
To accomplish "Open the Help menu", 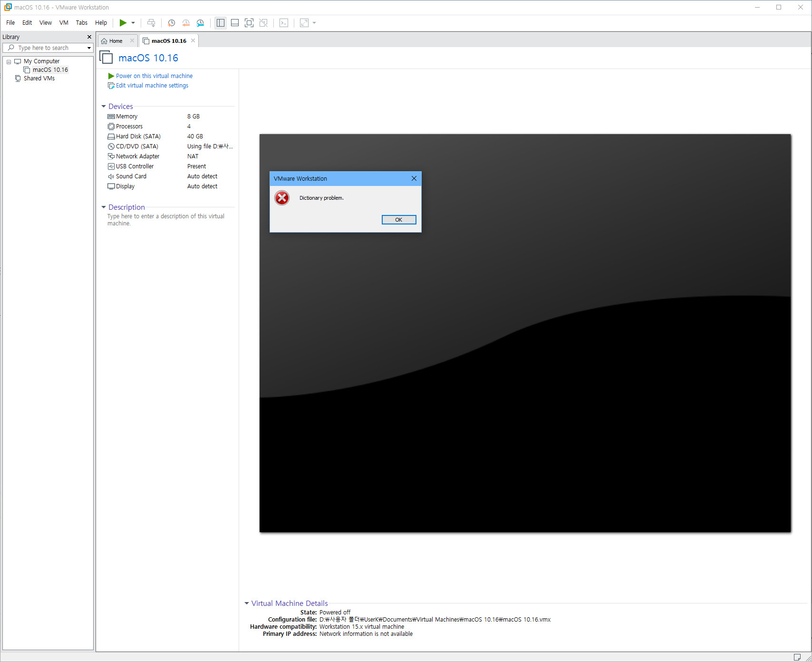I will (101, 23).
